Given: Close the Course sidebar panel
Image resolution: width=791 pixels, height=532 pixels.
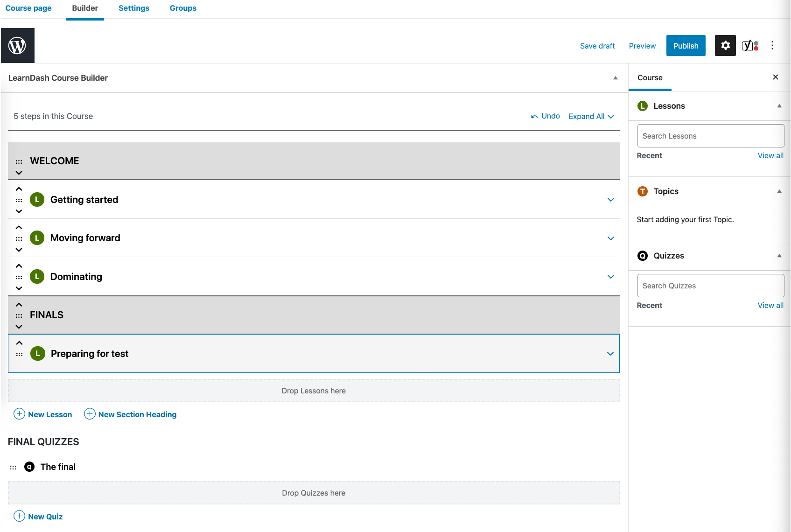Looking at the screenshot, I should tap(776, 77).
